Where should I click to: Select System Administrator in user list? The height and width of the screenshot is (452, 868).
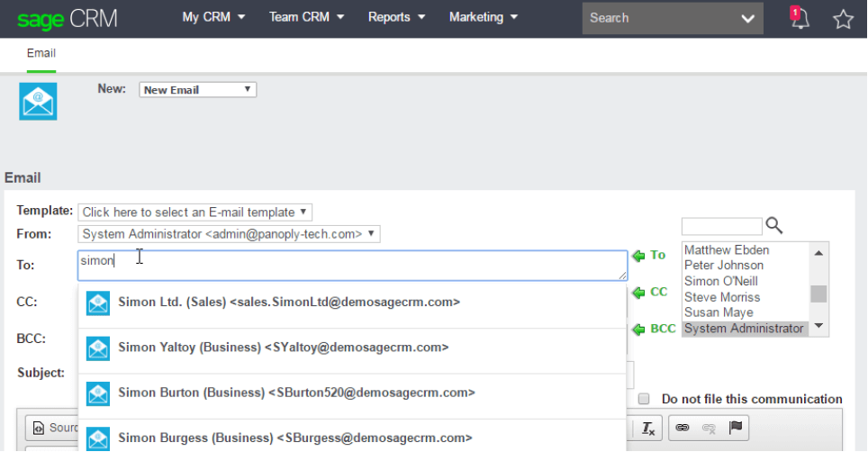click(x=744, y=329)
